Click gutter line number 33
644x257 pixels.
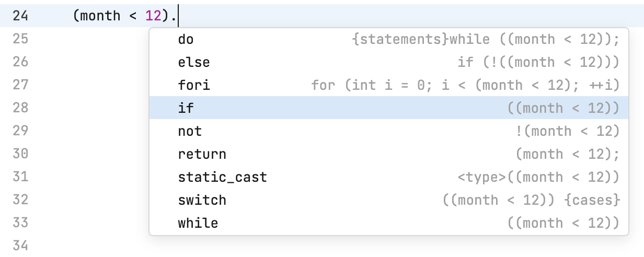(20, 223)
